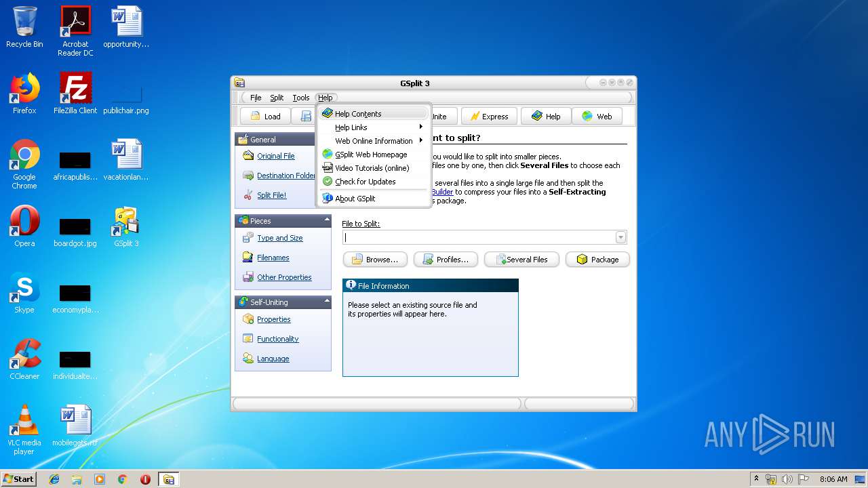The width and height of the screenshot is (868, 488).
Task: Click the scissors Split File icon
Action: pos(248,195)
